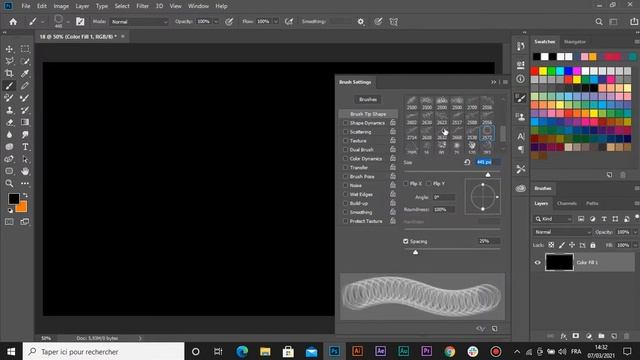The width and height of the screenshot is (640, 360).
Task: Create a new group folder icon
Action: (x=601, y=336)
